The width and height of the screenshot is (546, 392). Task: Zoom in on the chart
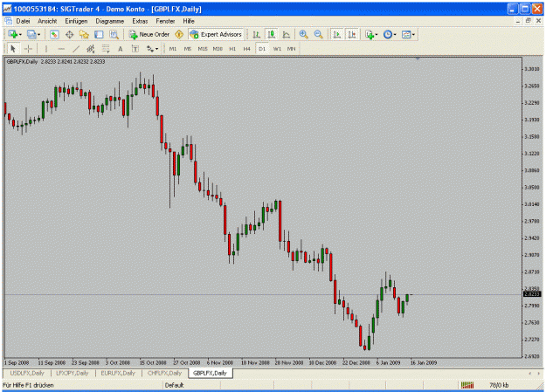303,34
